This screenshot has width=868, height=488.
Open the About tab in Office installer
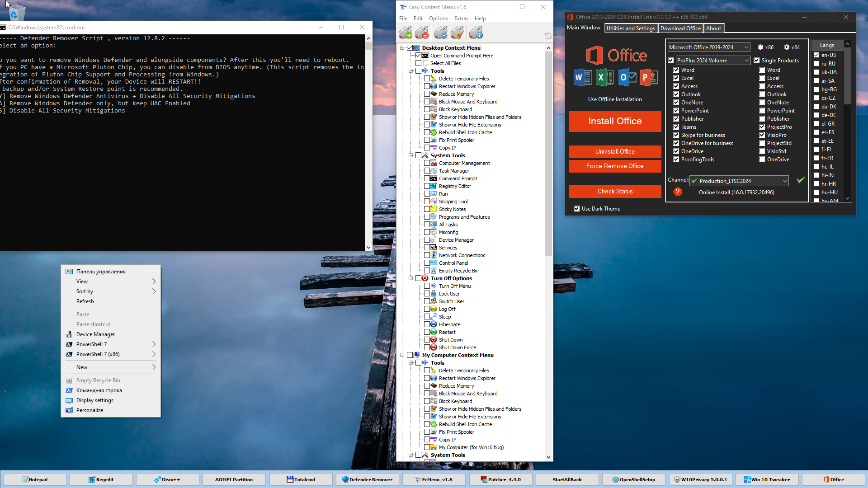coord(713,28)
